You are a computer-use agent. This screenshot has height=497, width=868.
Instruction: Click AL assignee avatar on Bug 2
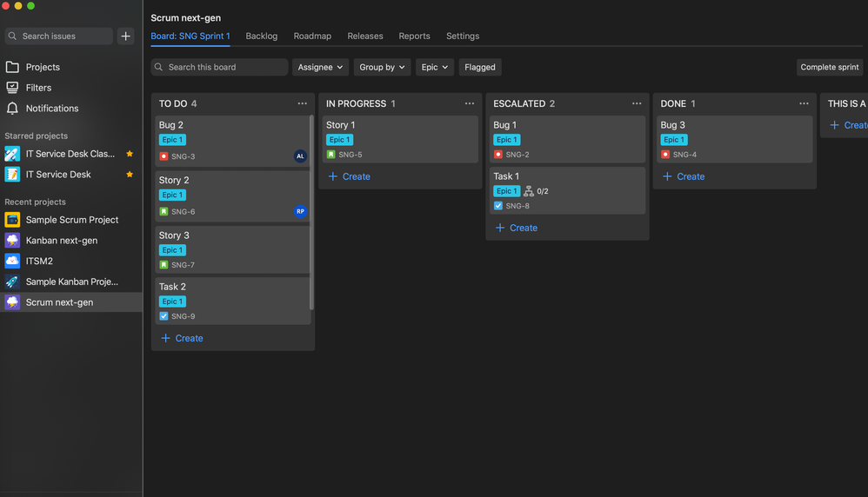pos(300,156)
